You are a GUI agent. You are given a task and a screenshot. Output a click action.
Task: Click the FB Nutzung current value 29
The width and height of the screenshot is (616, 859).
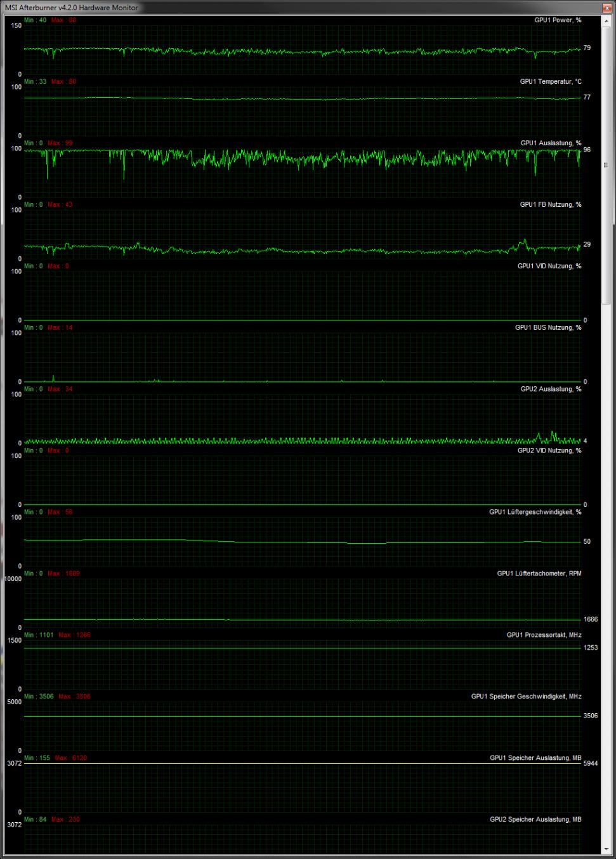[x=587, y=245]
